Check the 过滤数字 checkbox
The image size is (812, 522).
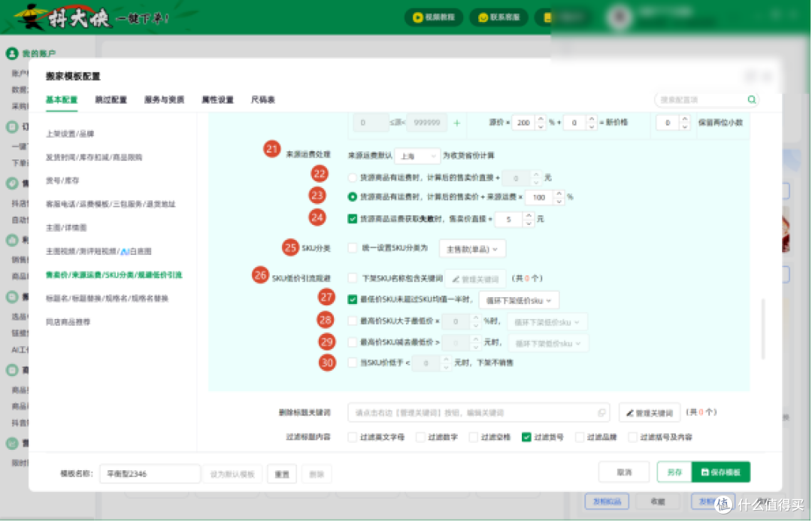pos(420,437)
